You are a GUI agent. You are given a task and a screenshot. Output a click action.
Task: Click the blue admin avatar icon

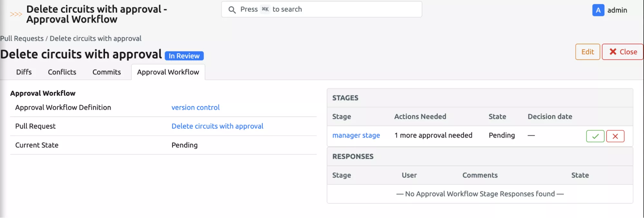598,10
